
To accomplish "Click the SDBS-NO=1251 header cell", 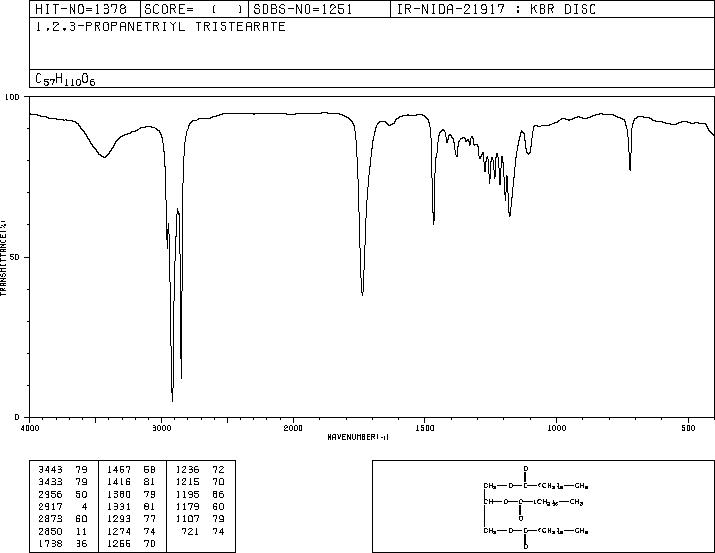I will pyautogui.click(x=319, y=9).
